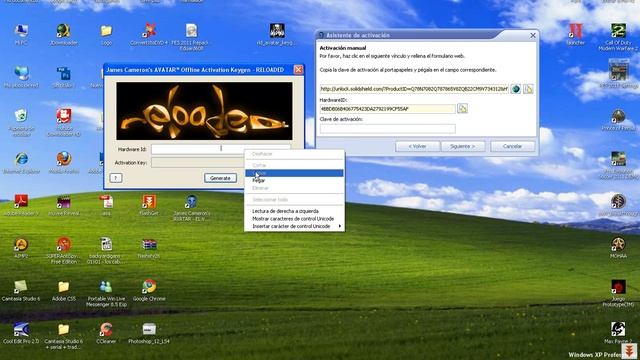Screen dimensions: 640x360
Task: Select Lectura de derecha a izquierda
Action: [294, 211]
